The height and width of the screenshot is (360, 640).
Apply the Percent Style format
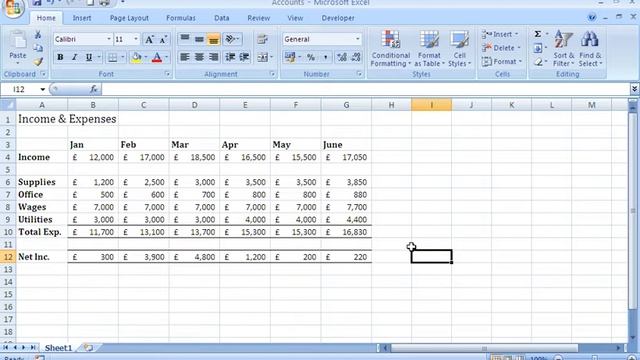point(311,57)
